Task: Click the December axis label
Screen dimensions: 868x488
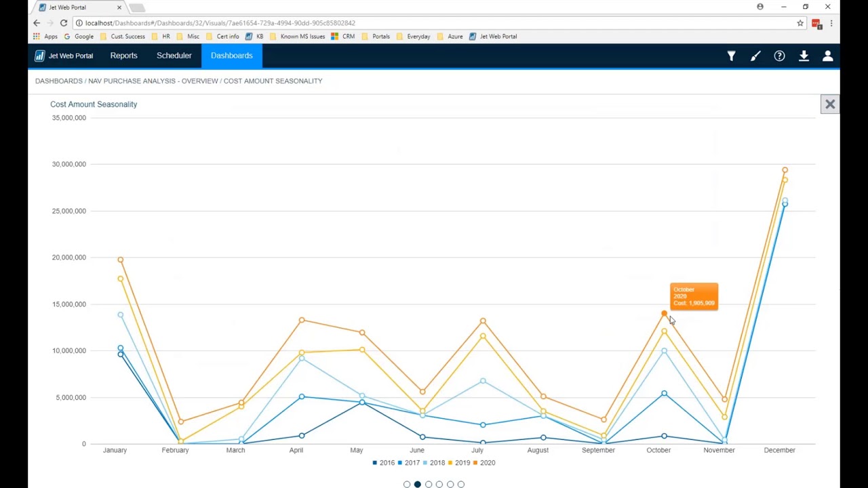Action: coord(779,450)
